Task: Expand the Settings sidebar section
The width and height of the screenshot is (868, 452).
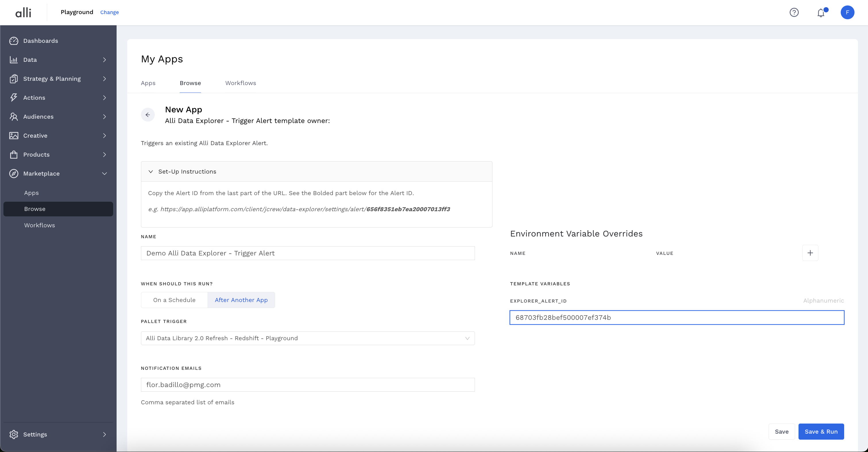Action: (105, 434)
